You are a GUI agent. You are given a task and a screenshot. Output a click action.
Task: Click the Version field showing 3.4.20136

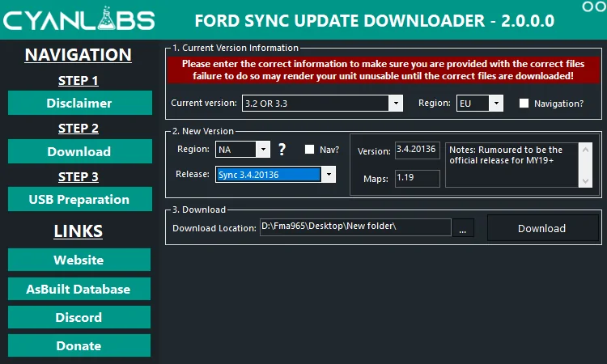point(418,150)
